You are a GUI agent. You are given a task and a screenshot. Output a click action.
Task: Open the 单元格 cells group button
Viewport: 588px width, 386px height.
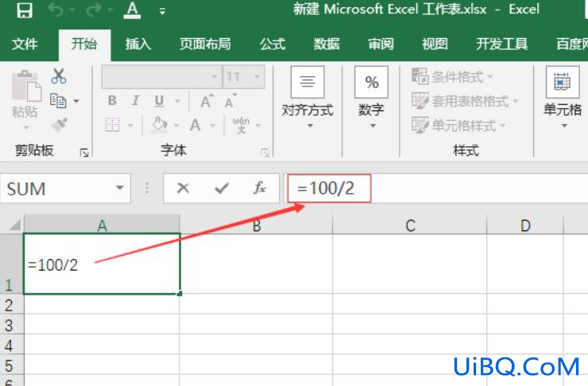pyautogui.click(x=563, y=98)
